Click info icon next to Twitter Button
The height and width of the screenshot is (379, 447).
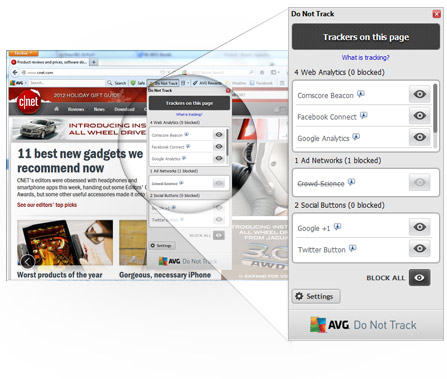point(352,248)
